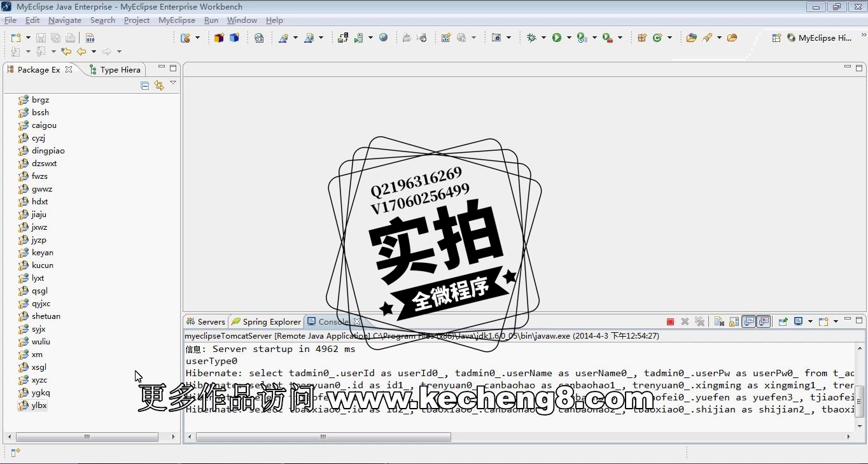Select the kucun project
This screenshot has width=868, height=464.
(36, 265)
